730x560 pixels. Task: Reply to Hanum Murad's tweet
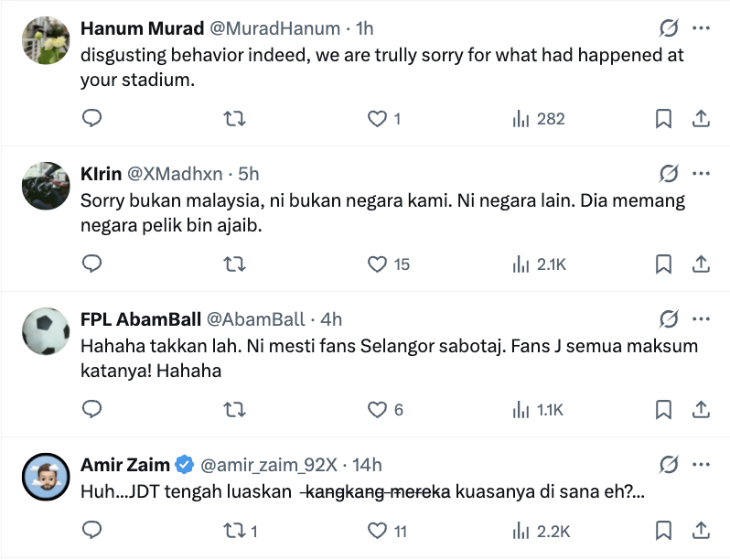coord(91,119)
